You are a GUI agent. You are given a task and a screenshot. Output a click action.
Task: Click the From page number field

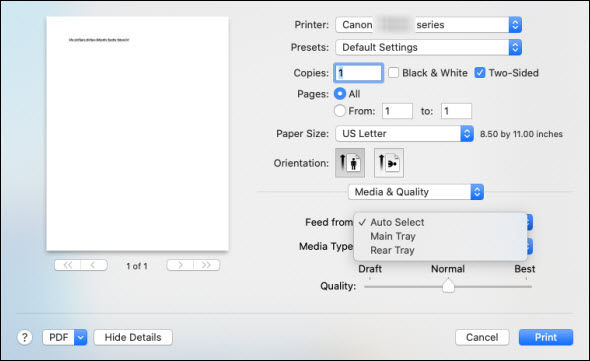tap(397, 111)
